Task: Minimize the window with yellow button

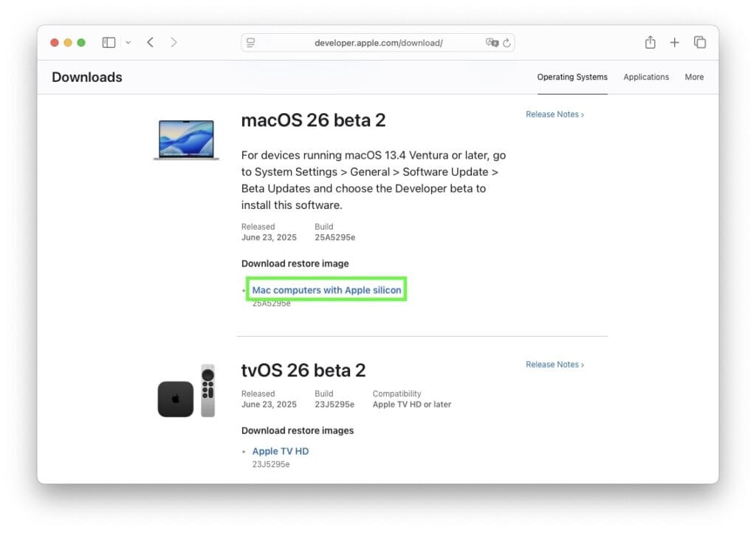Action: (x=68, y=42)
